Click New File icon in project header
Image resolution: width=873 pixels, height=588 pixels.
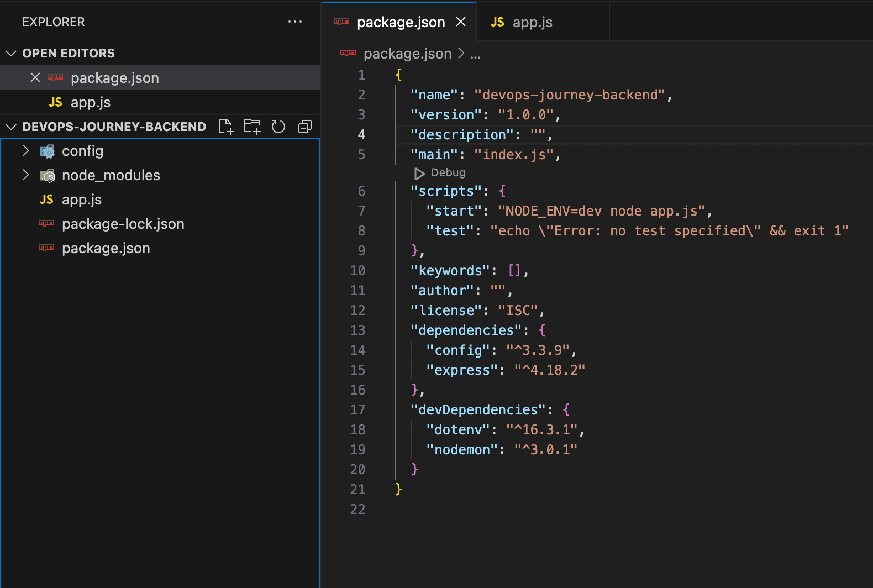pos(226,127)
